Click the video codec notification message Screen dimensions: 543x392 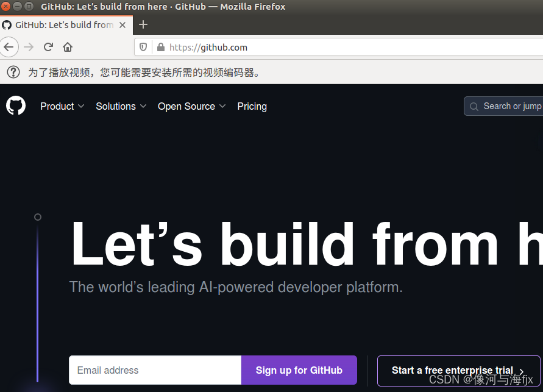pos(144,73)
